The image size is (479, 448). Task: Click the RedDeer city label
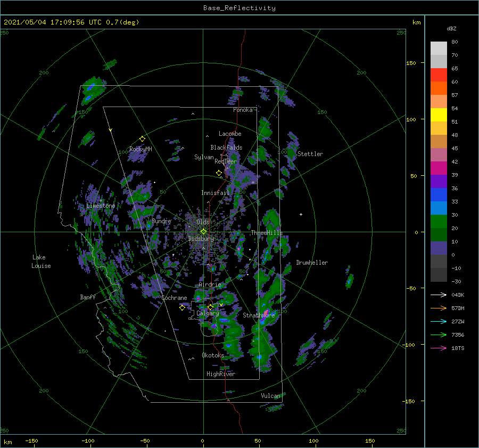226,161
